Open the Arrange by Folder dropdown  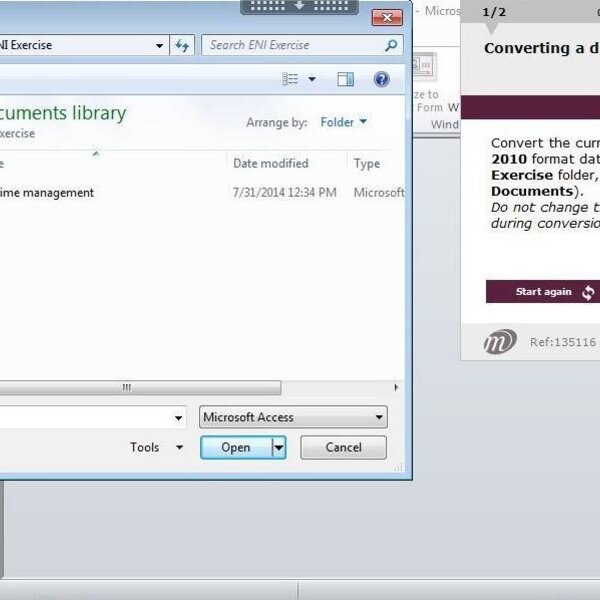click(x=343, y=122)
